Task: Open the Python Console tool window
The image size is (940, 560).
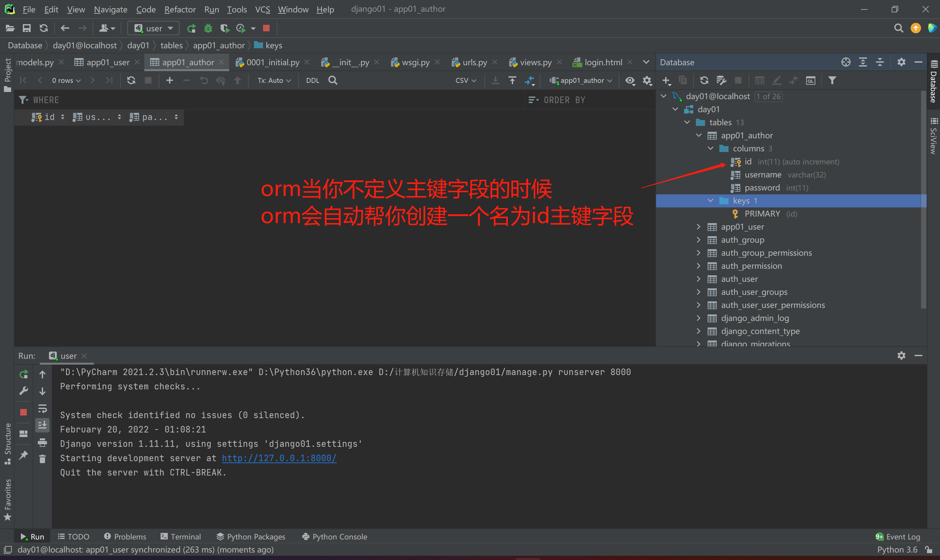Action: tap(335, 537)
